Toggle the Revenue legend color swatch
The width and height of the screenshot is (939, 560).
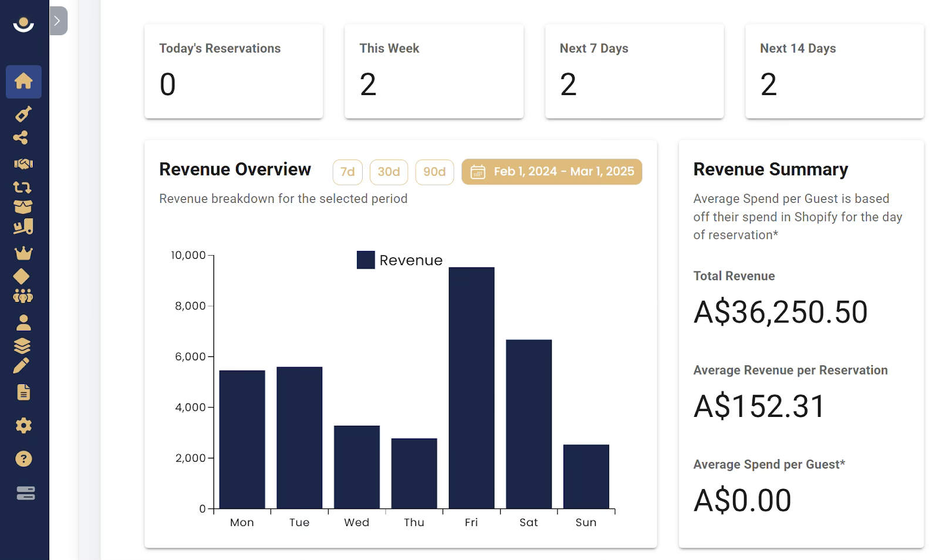(366, 260)
